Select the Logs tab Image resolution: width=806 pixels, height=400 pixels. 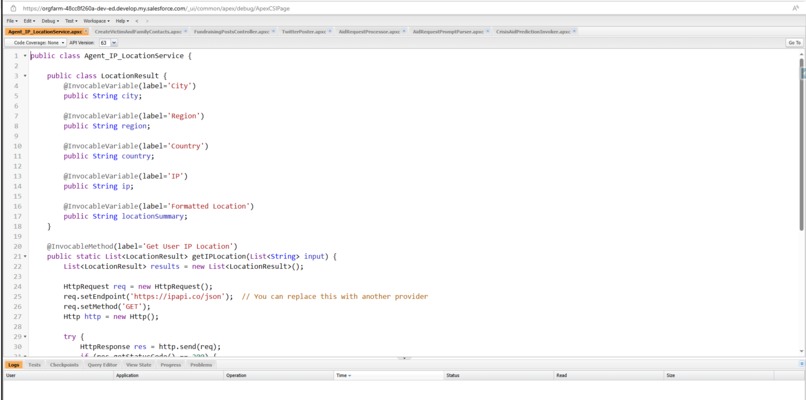(x=14, y=365)
